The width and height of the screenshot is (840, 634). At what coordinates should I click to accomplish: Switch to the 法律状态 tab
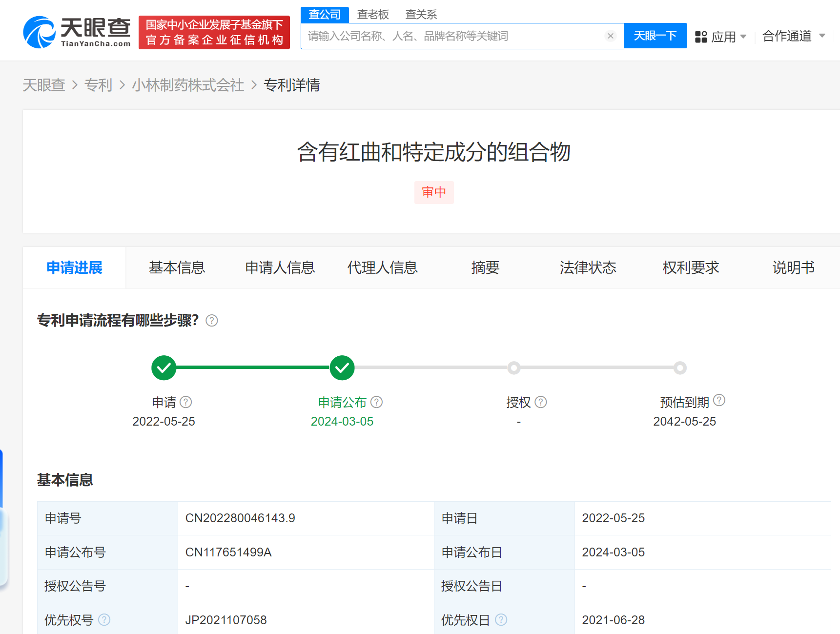pos(588,268)
